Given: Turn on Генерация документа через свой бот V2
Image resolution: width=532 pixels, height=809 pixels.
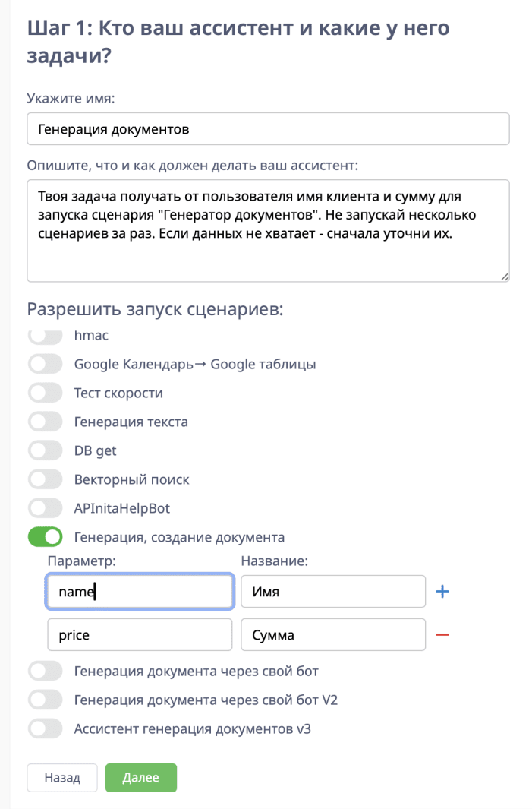Looking at the screenshot, I should pyautogui.click(x=45, y=700).
